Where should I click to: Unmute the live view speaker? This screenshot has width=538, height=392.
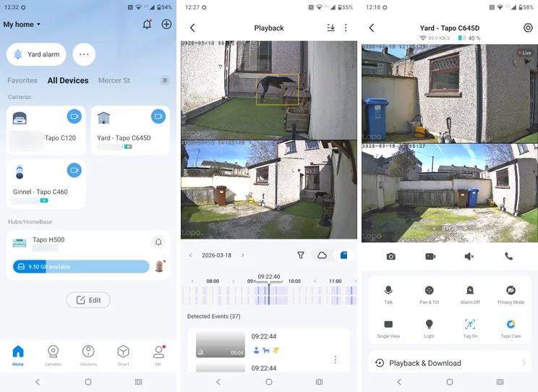469,257
